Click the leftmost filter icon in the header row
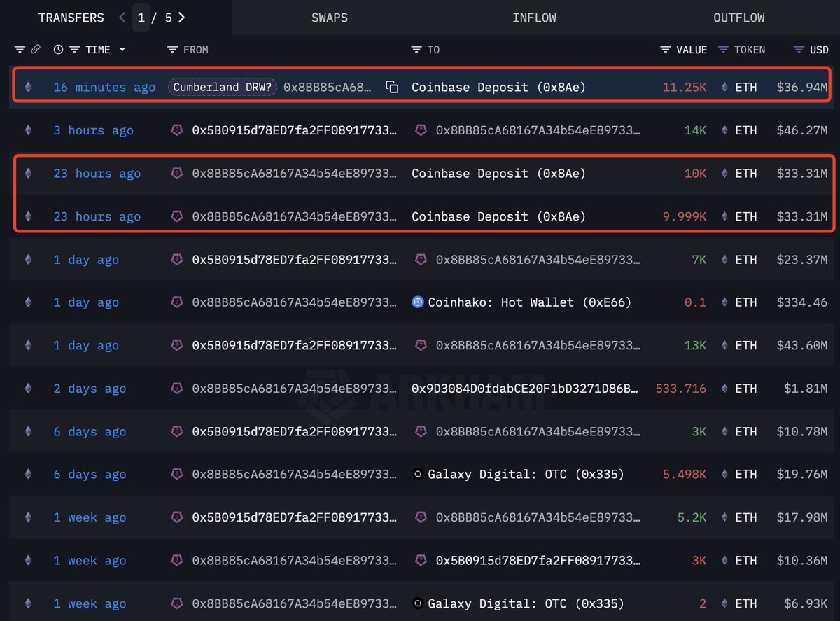The height and width of the screenshot is (621, 840). (x=20, y=50)
